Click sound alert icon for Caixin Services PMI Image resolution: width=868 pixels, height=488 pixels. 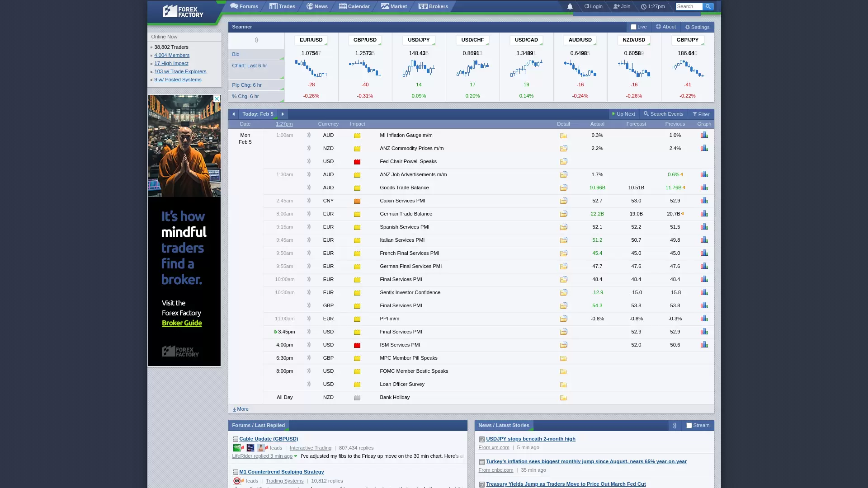click(309, 201)
